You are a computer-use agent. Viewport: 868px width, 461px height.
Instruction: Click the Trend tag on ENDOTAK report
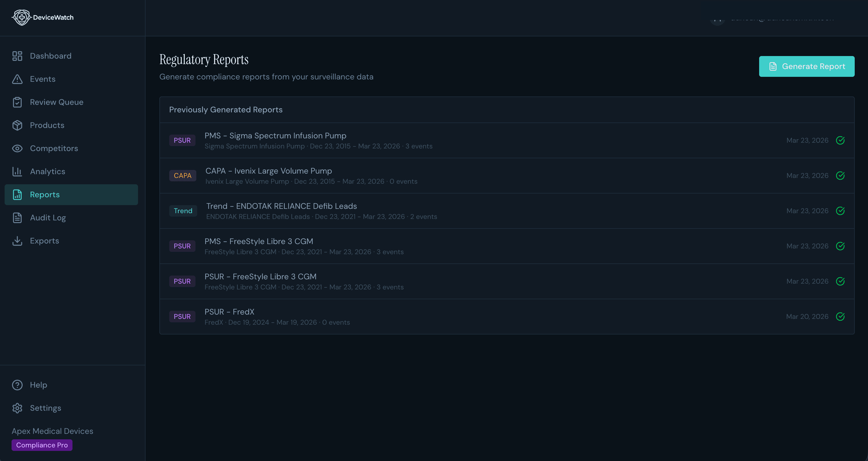point(182,211)
